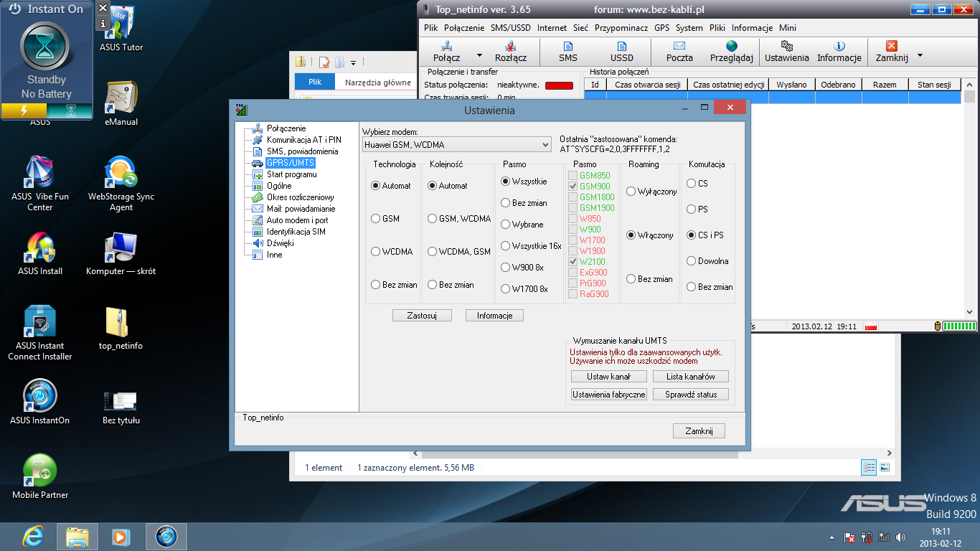The width and height of the screenshot is (980, 551).
Task: Open the SMS/USSD menu
Action: (511, 28)
